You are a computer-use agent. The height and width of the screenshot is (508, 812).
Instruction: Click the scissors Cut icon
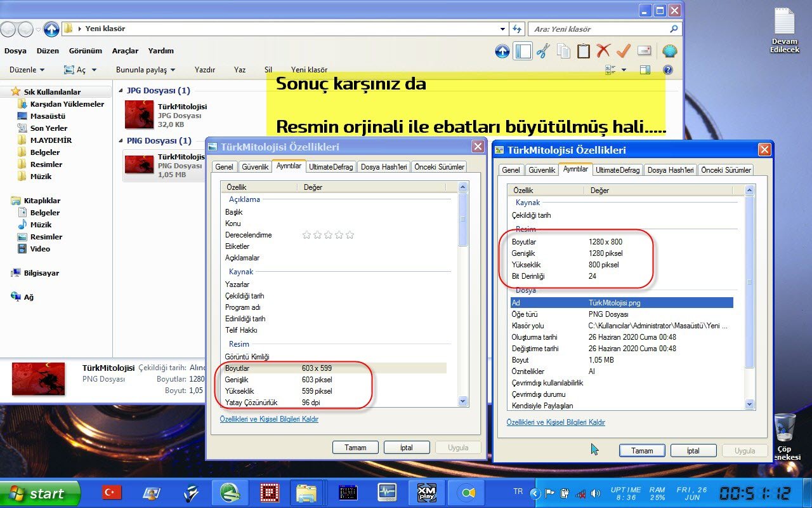543,51
